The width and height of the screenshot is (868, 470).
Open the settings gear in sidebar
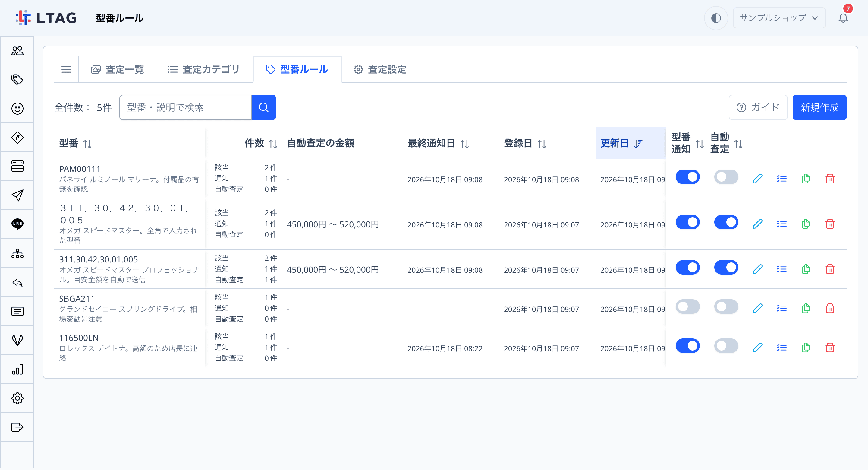17,398
